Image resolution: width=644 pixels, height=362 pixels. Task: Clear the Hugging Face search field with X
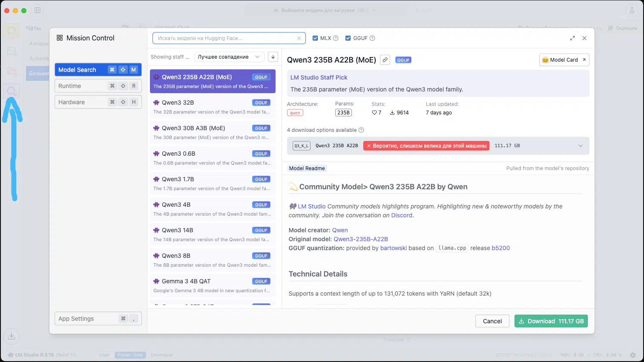[299, 38]
